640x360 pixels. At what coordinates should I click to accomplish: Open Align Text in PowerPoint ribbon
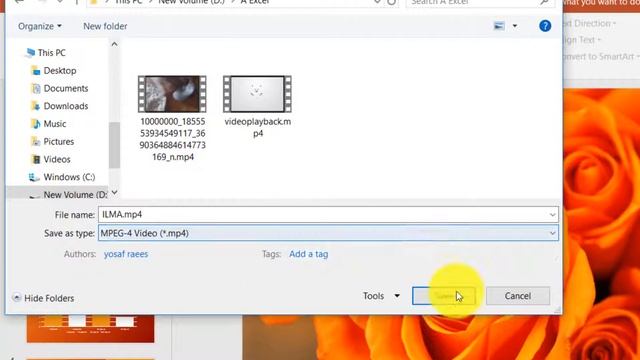(582, 40)
